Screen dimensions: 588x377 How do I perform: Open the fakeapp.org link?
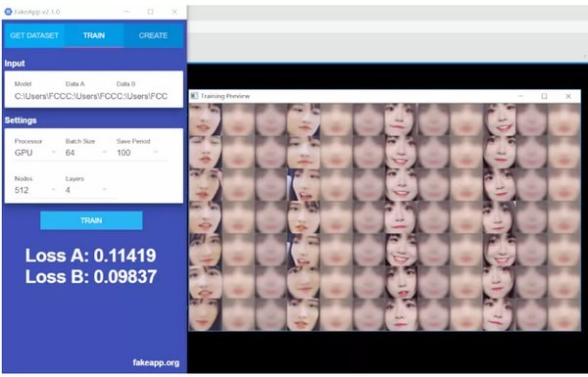click(156, 362)
